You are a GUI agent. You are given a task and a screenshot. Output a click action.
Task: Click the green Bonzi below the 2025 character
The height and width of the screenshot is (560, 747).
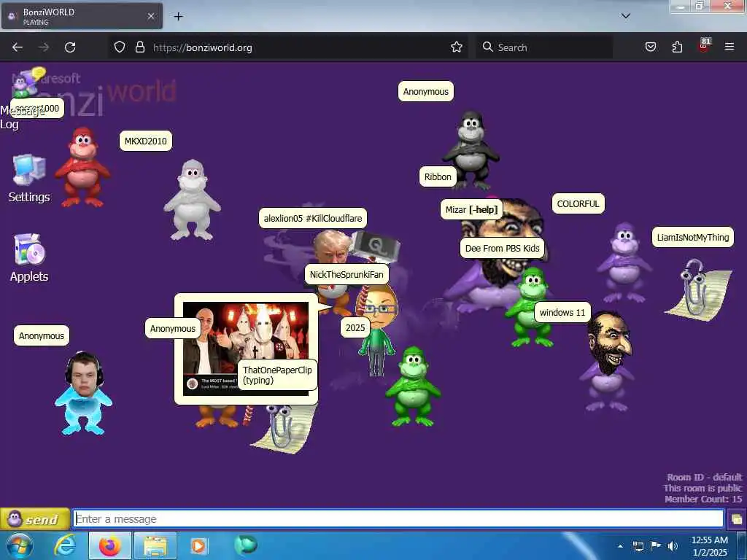point(413,386)
